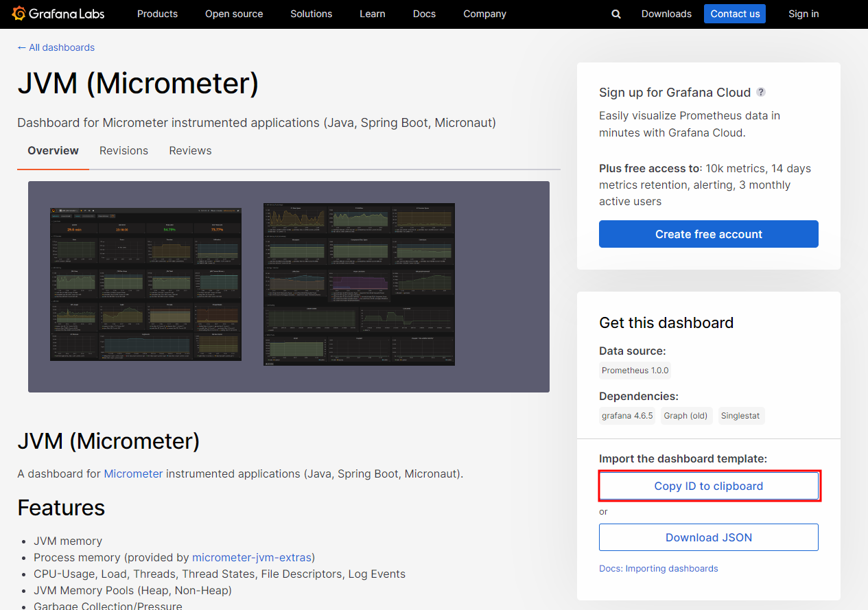Click the JVM memory list item
Screen dimensions: 868x610
tap(68, 541)
